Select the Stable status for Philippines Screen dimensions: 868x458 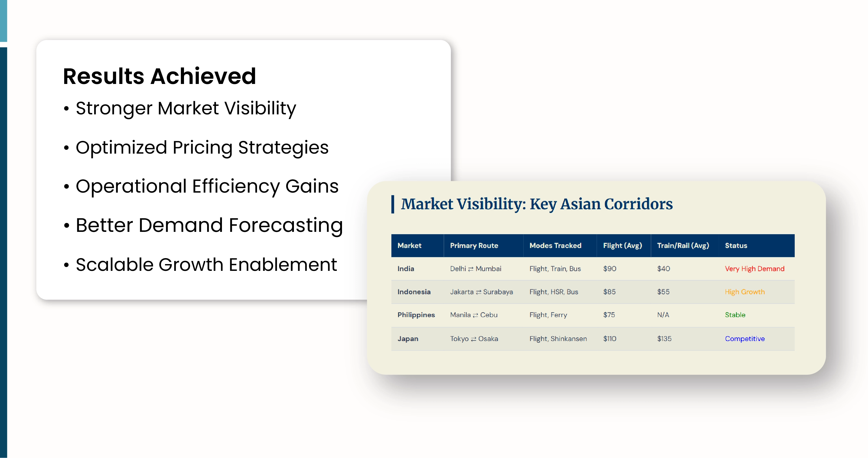tap(735, 315)
